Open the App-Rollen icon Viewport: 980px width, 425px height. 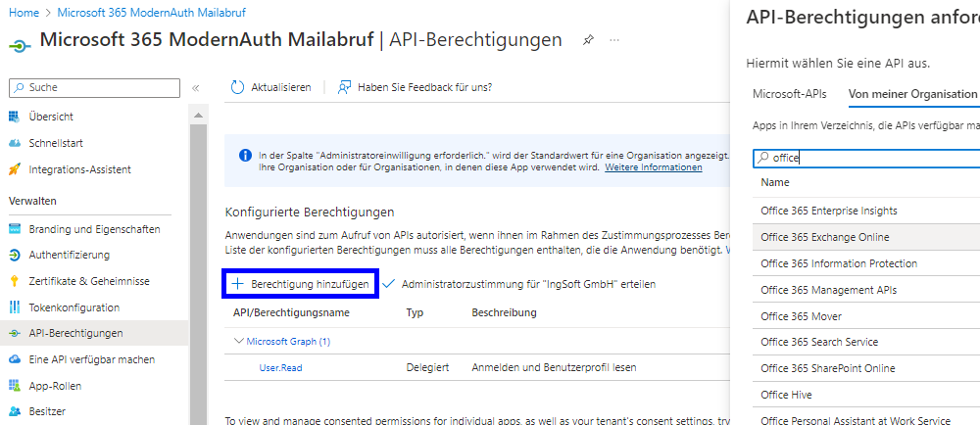coord(15,386)
